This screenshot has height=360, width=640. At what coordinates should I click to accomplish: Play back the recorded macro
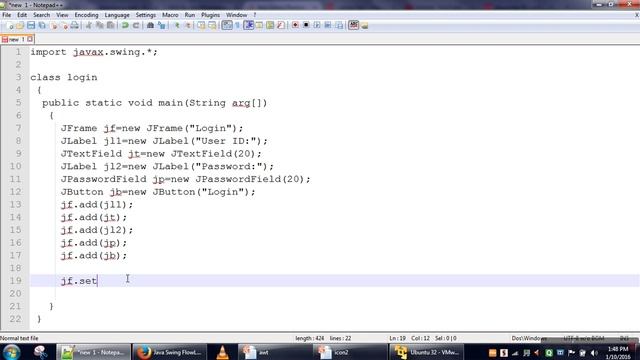317,25
